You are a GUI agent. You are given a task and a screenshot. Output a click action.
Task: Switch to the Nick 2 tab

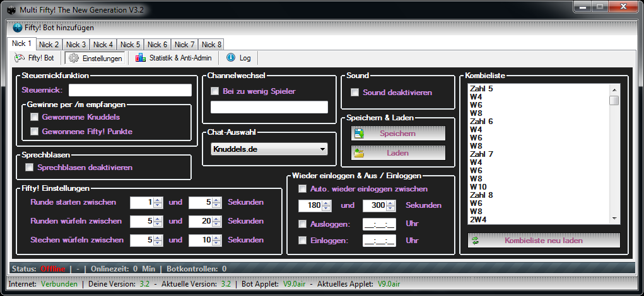49,45
